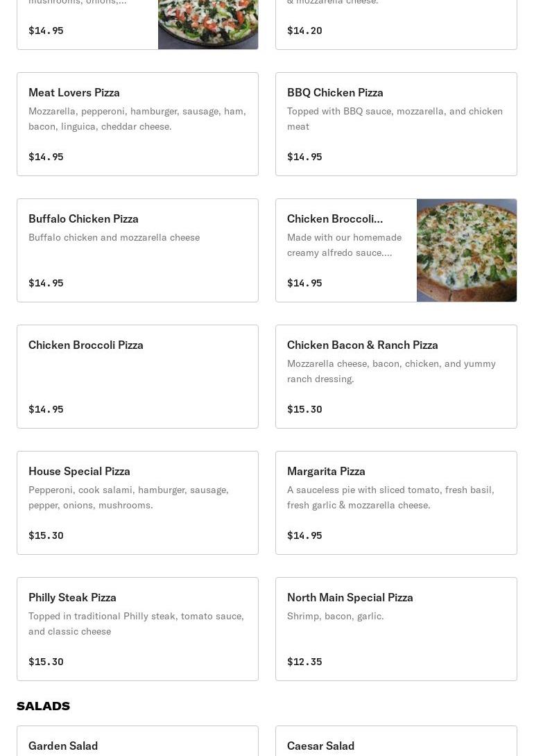This screenshot has width=534, height=756.
Task: Open the Garden Salad item
Action: [137, 741]
